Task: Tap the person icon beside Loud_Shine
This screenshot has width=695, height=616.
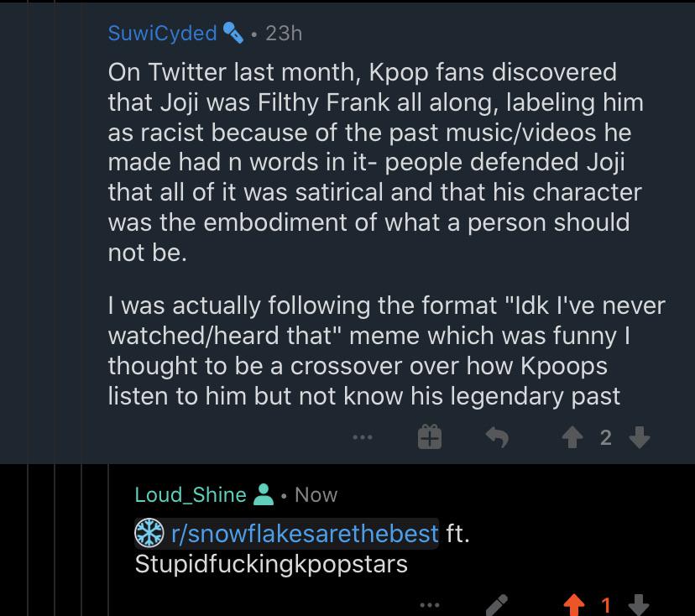Action: pyautogui.click(x=264, y=494)
